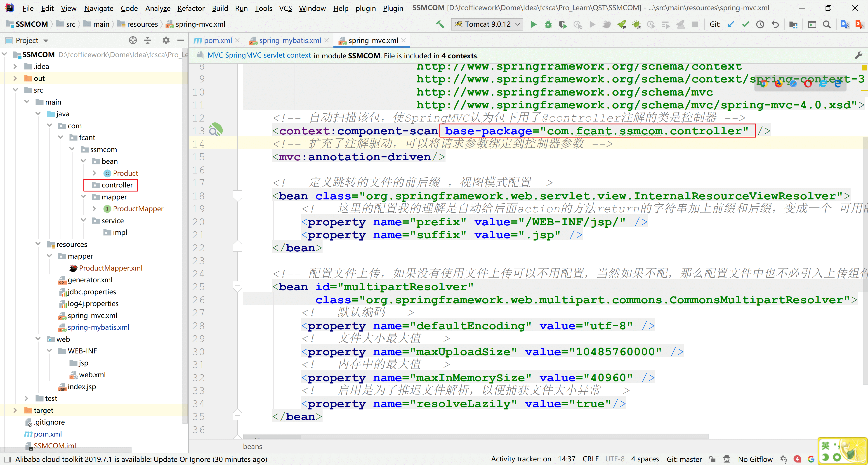Click the green Run button in toolbar

533,24
